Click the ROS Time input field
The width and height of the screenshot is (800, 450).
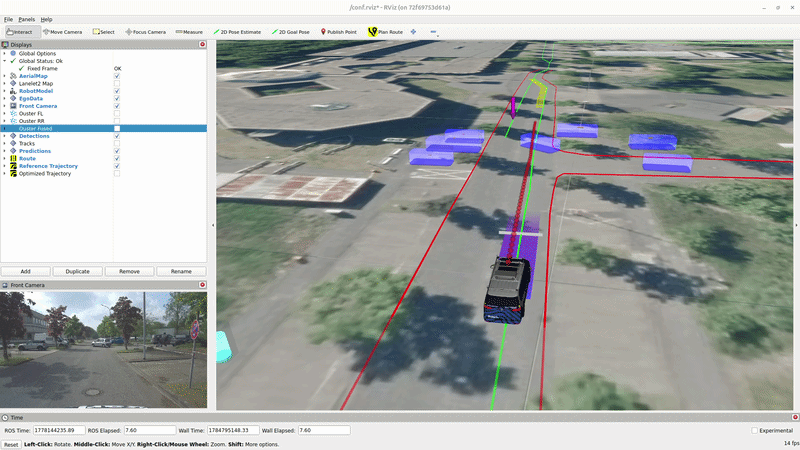[x=59, y=430]
